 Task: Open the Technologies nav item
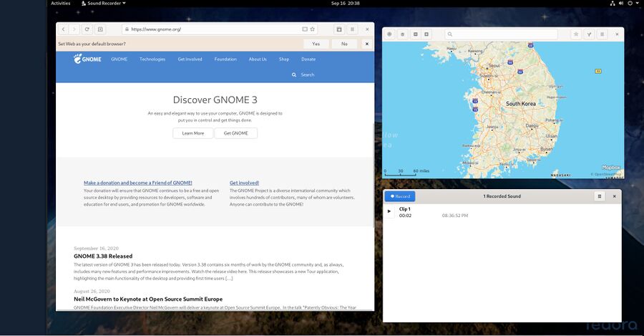[x=152, y=59]
